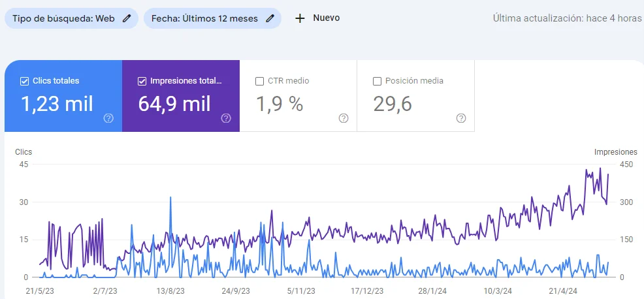Click the pencil icon on the Fecha chip
The image size is (644, 299).
tap(270, 18)
